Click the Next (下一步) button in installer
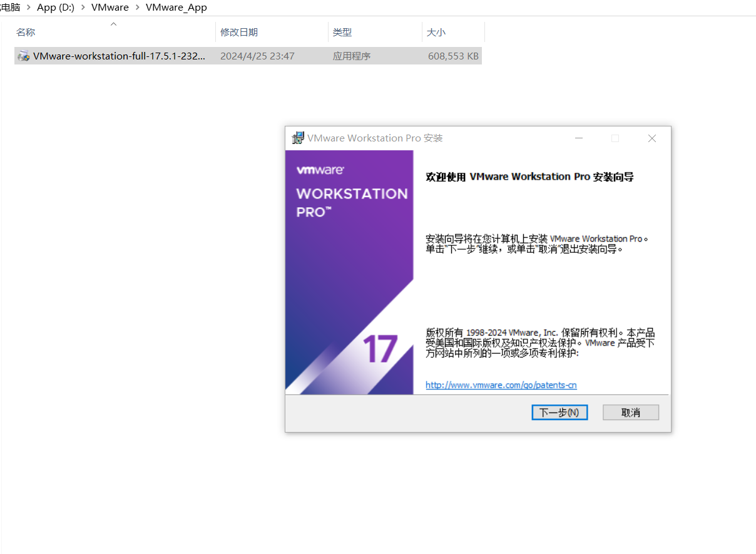 click(x=559, y=413)
